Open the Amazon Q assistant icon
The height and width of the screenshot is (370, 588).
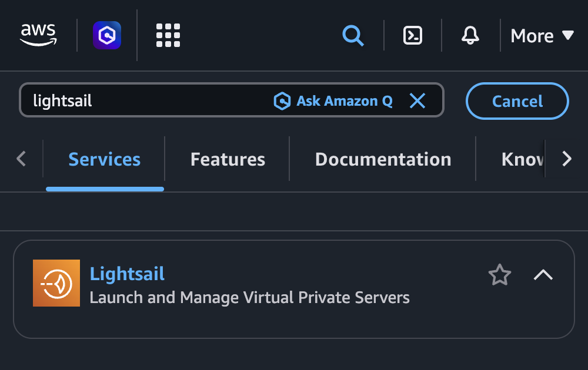[107, 35]
